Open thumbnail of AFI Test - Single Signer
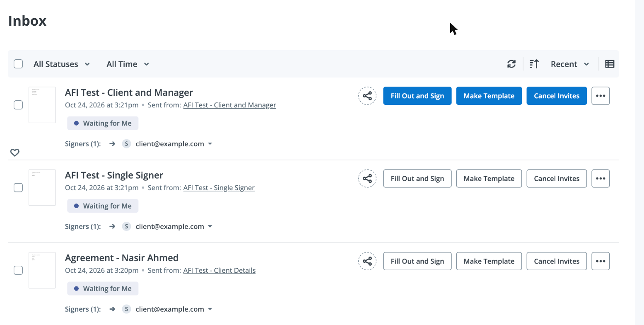644x325 pixels. coord(42,187)
